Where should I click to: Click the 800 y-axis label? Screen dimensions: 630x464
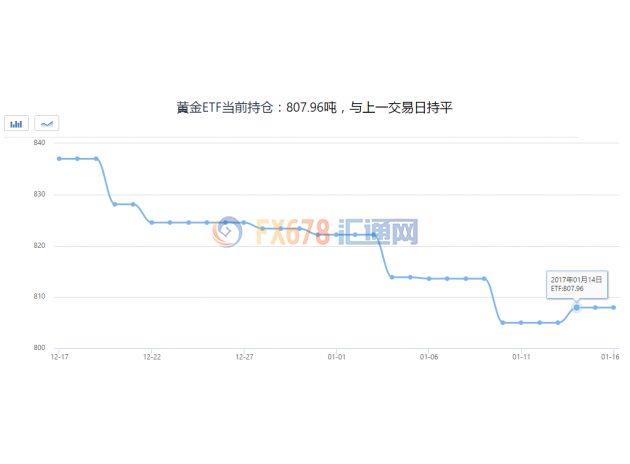coord(39,348)
